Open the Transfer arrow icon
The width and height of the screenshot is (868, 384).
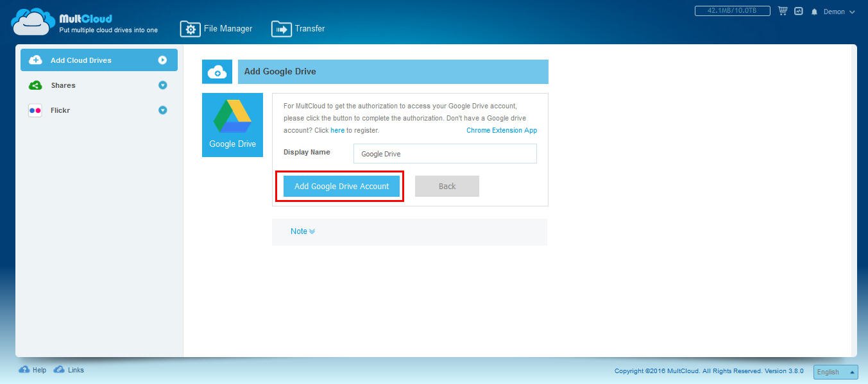click(282, 29)
